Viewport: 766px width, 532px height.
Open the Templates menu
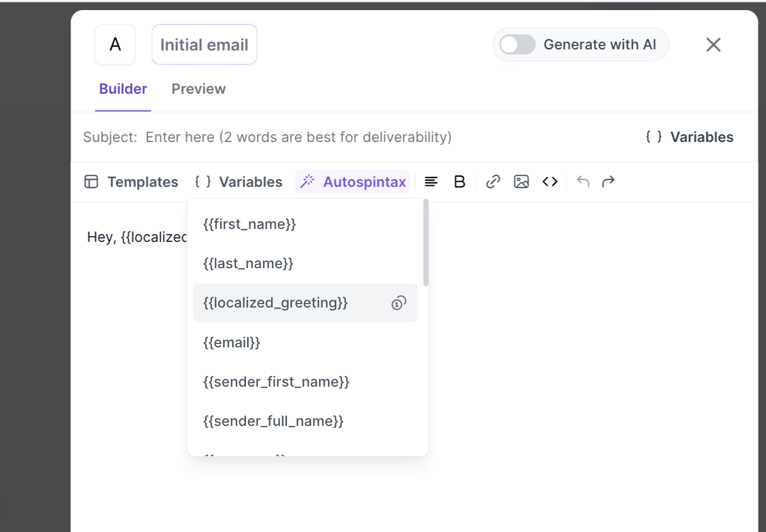pos(131,182)
